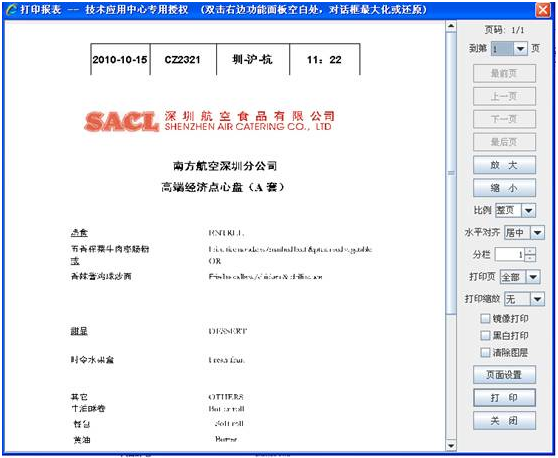Click the vertical scrollbar thumb of the preview

[x=451, y=173]
